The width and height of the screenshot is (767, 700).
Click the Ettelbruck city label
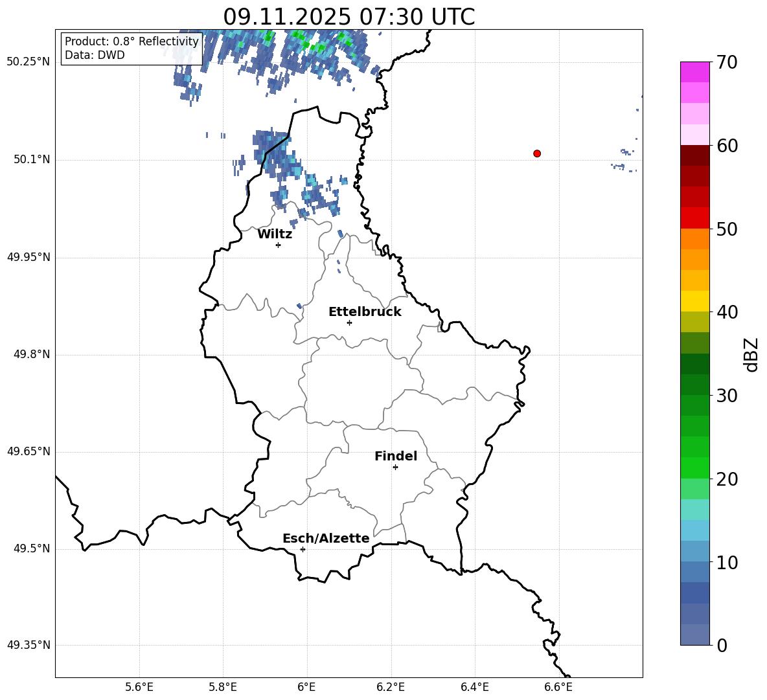[365, 312]
